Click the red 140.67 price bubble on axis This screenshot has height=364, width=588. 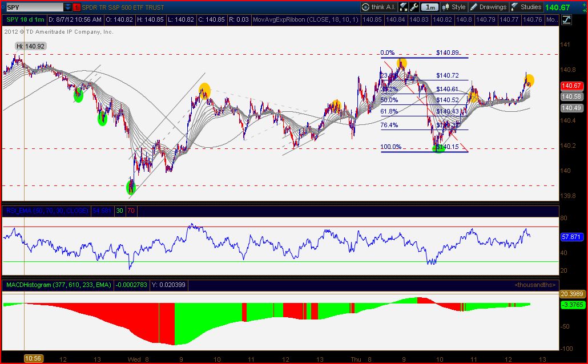tap(571, 86)
